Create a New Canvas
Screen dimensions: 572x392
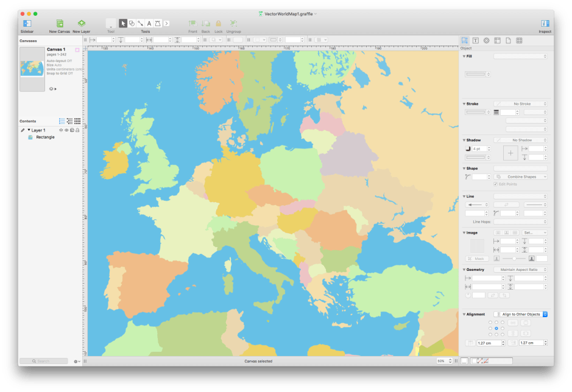pos(58,22)
